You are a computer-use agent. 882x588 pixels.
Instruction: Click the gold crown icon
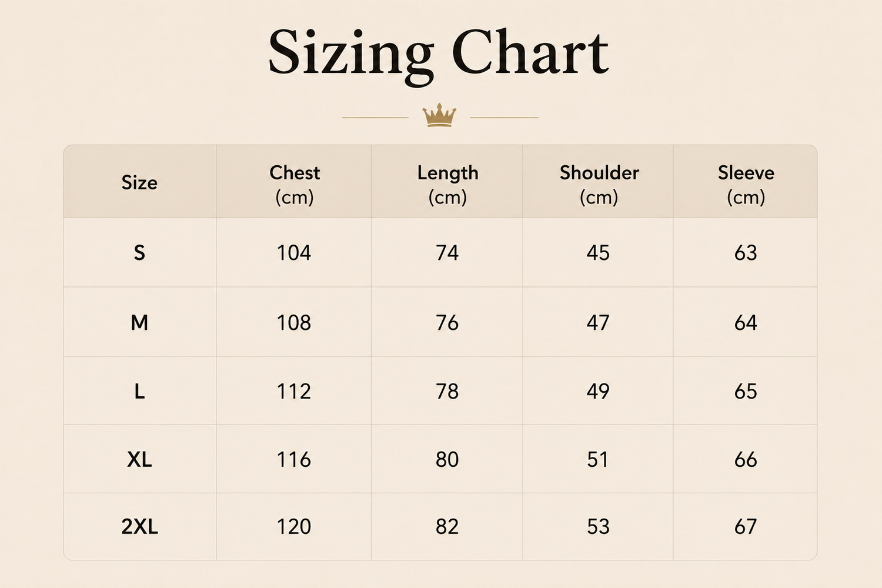(x=439, y=115)
